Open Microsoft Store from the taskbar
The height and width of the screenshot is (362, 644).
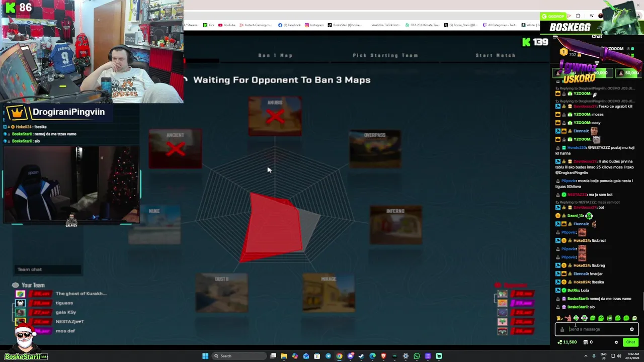point(317,356)
